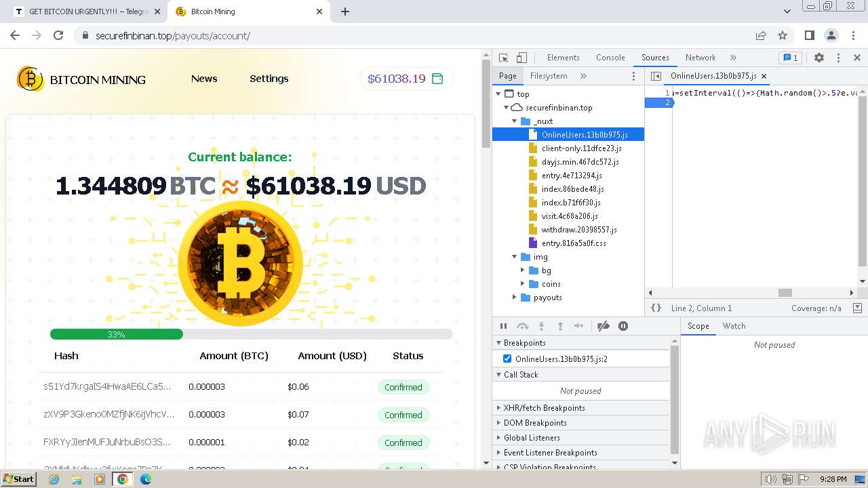The image size is (868, 488).
Task: Click the wallet icon beside $61038.19
Action: point(438,79)
